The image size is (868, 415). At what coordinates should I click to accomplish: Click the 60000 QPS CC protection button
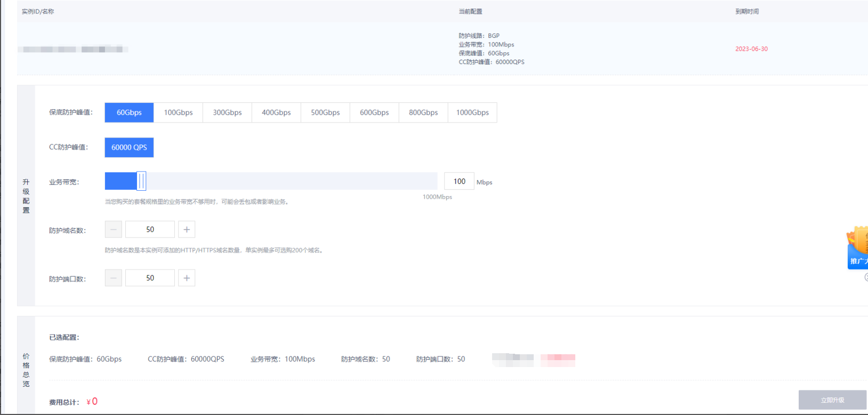click(129, 148)
